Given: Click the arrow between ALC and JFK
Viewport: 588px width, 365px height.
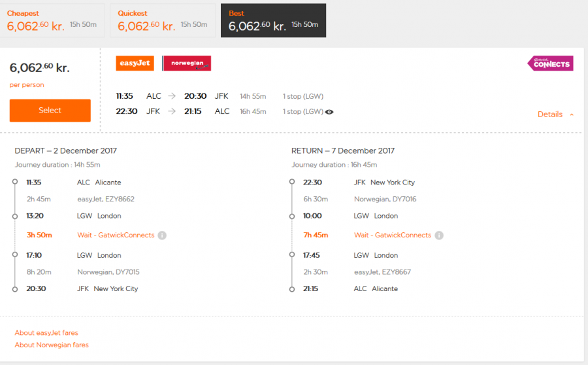Looking at the screenshot, I should (x=172, y=96).
